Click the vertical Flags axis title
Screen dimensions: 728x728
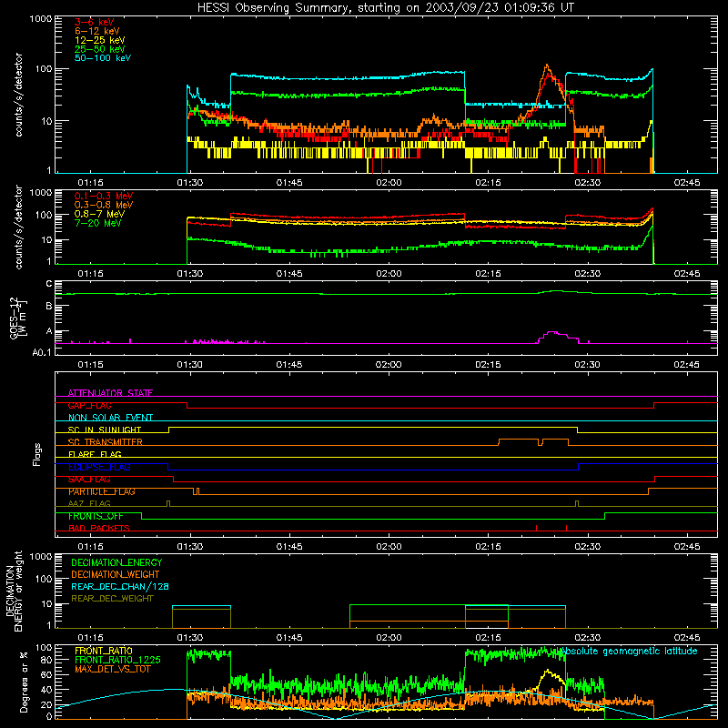[x=37, y=454]
